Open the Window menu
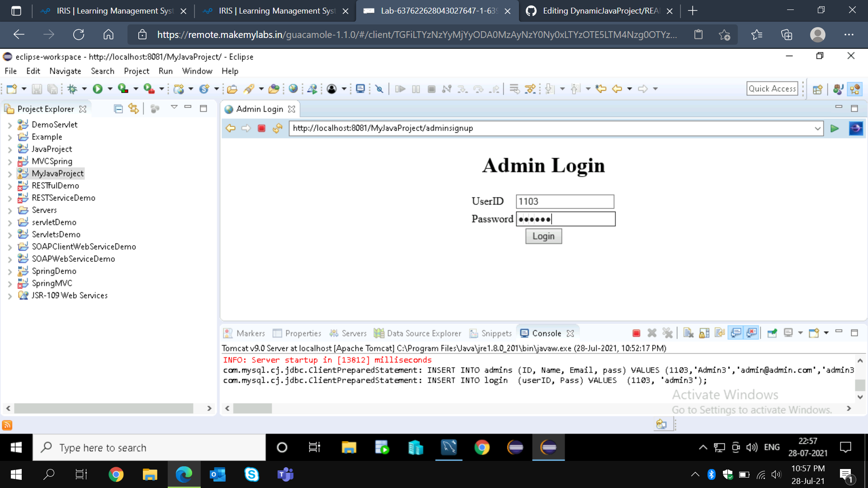Viewport: 868px width, 488px height. (197, 71)
